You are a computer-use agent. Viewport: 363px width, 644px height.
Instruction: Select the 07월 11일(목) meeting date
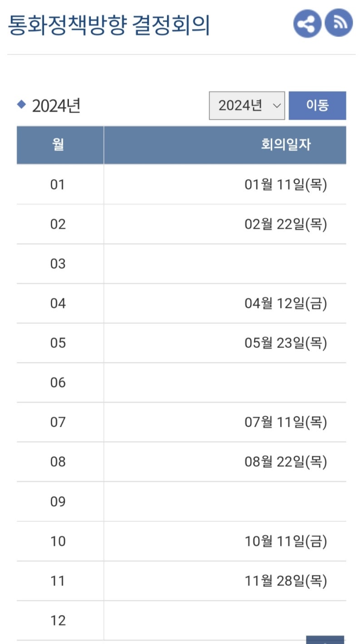pos(286,422)
